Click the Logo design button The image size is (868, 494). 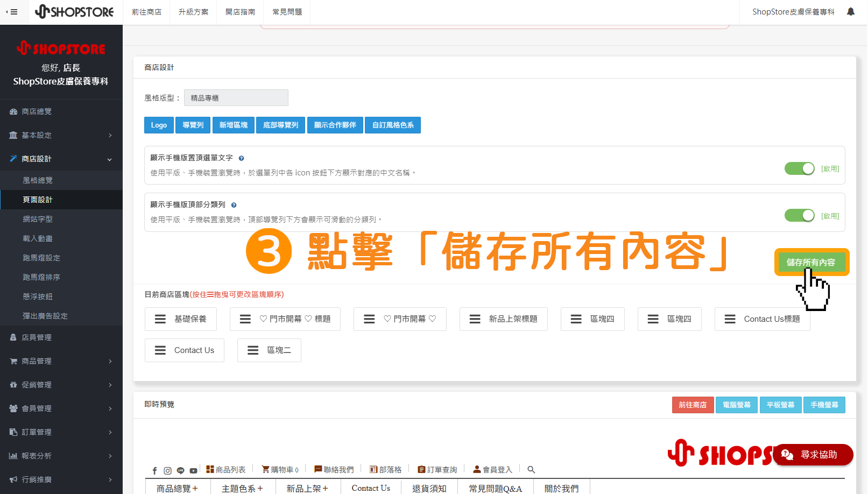click(159, 125)
